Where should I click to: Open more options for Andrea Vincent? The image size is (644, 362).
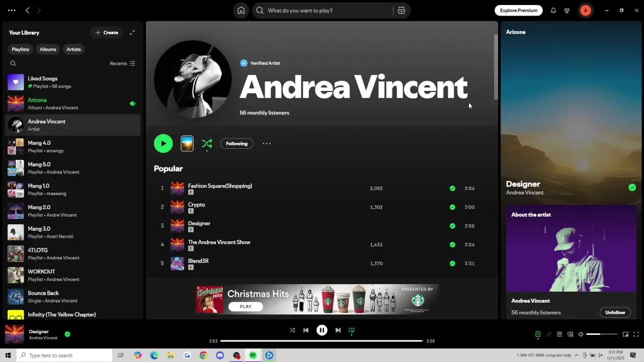click(267, 143)
